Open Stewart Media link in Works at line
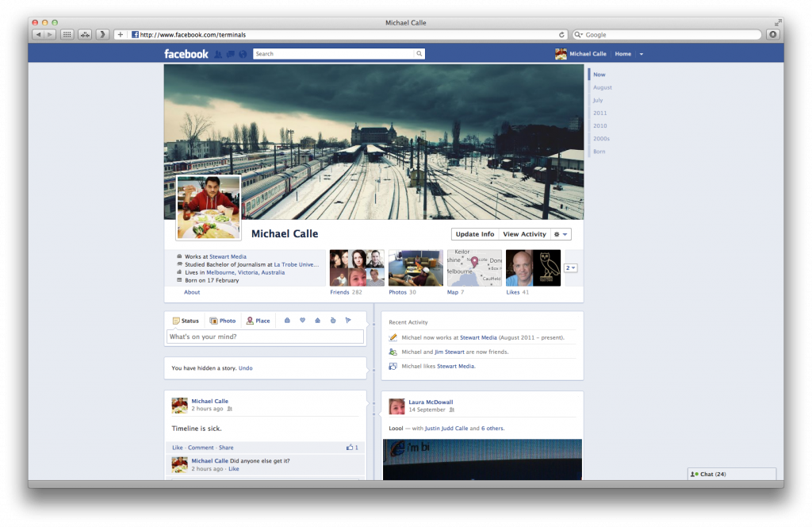The height and width of the screenshot is (527, 812). click(x=228, y=256)
